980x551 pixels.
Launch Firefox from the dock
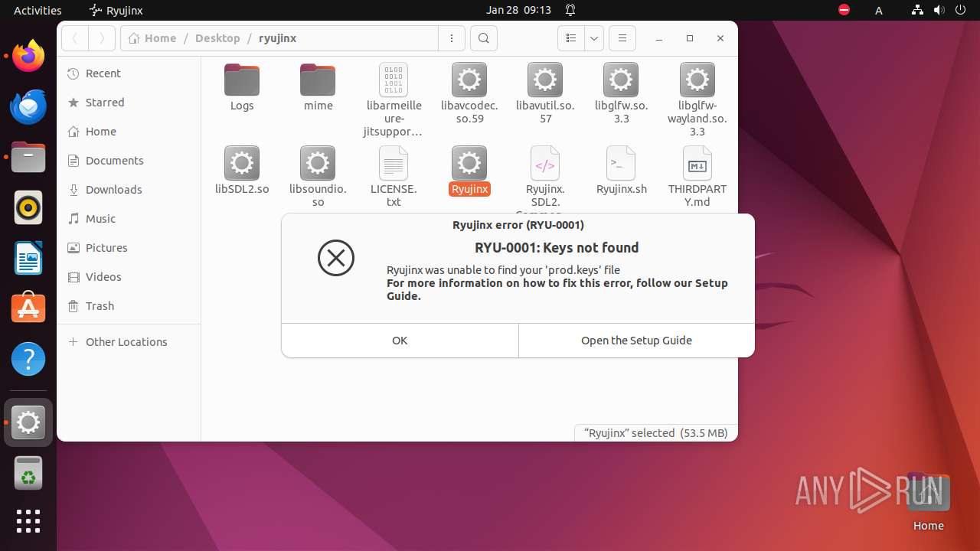point(28,56)
